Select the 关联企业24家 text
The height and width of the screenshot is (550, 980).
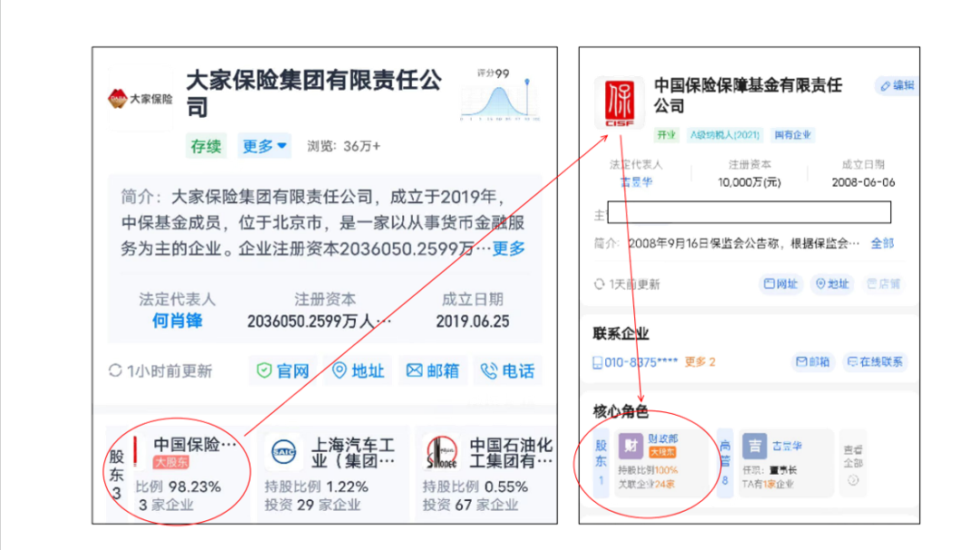click(x=647, y=485)
